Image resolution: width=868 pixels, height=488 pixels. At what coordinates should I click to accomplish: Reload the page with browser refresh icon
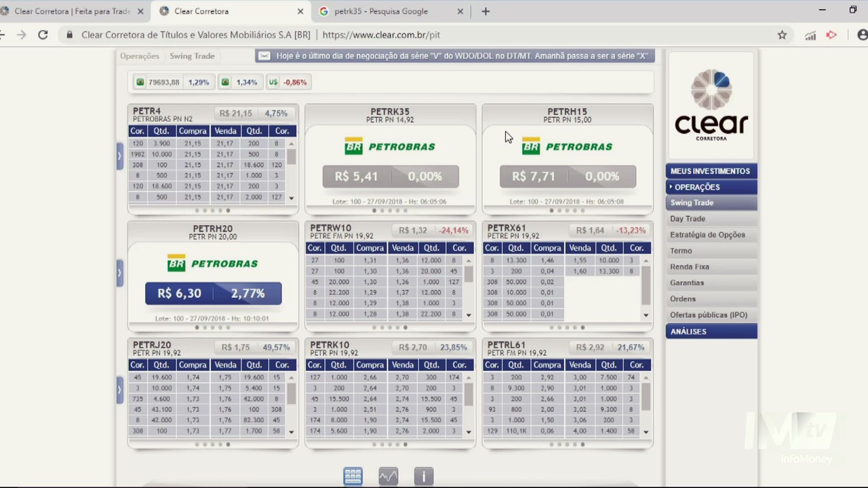[x=43, y=35]
